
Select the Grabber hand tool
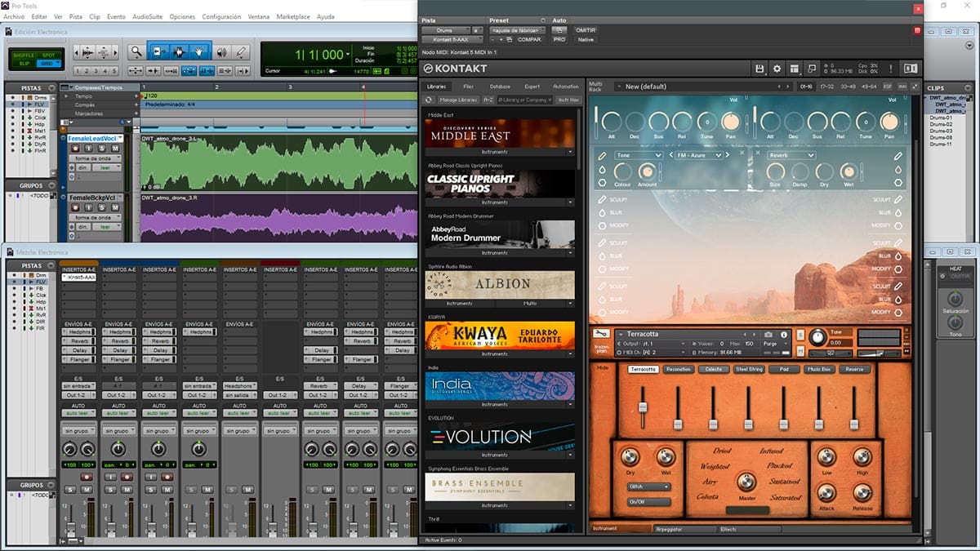coord(199,51)
